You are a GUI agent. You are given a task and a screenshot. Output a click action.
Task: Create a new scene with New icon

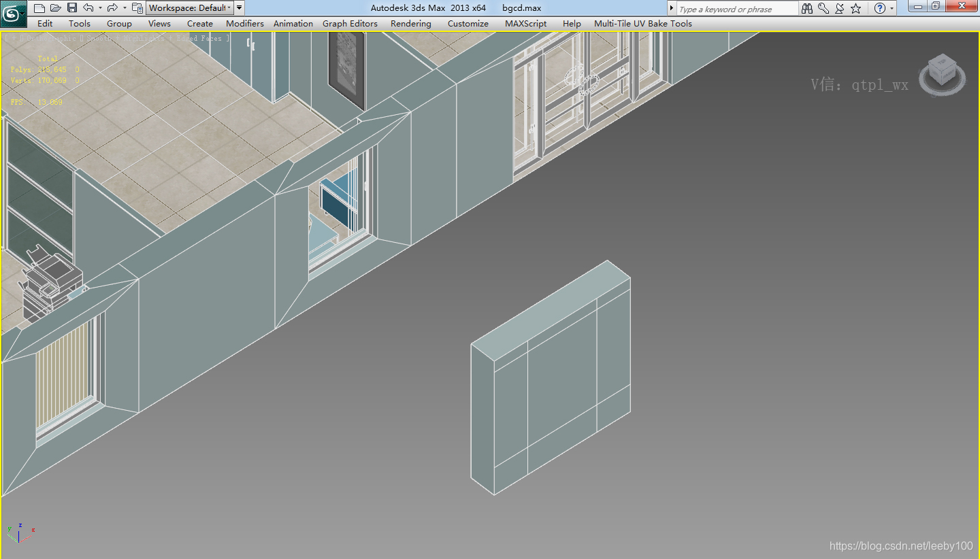click(39, 8)
